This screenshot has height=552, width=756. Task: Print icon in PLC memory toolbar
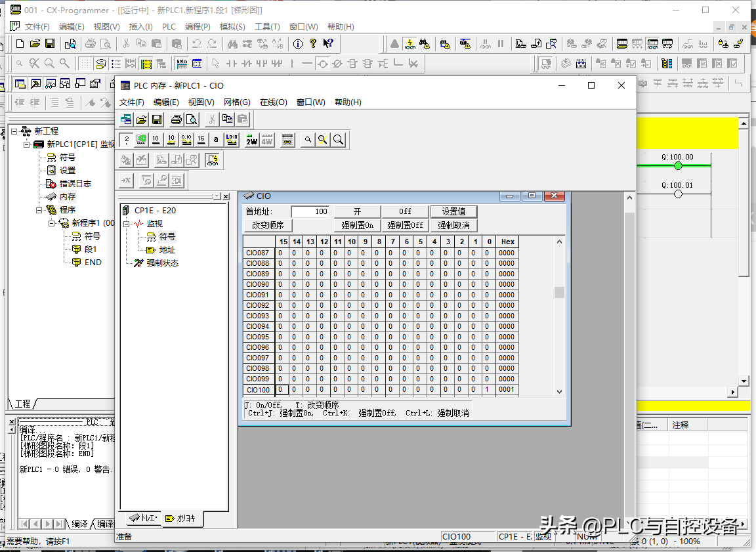177,119
